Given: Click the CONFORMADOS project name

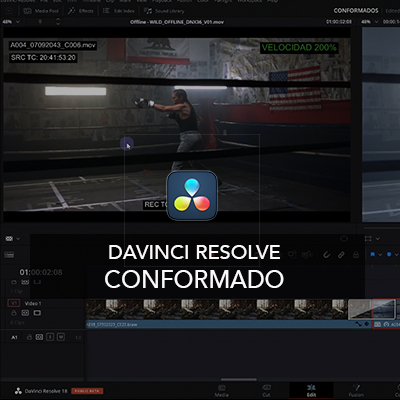Looking at the screenshot, I should [x=356, y=11].
